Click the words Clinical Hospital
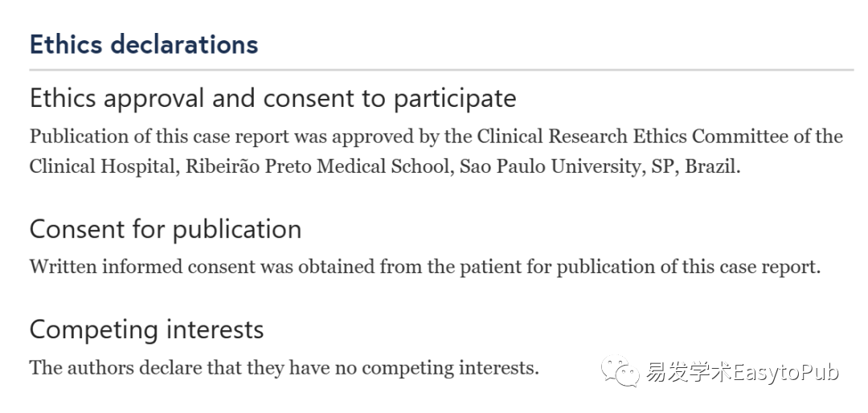 pyautogui.click(x=102, y=166)
